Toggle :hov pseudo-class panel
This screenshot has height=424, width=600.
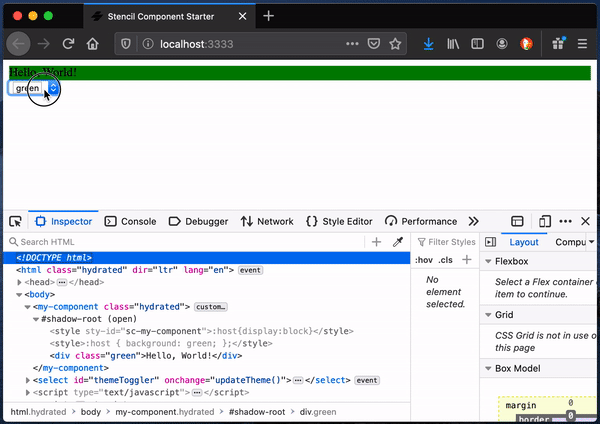[x=424, y=260]
